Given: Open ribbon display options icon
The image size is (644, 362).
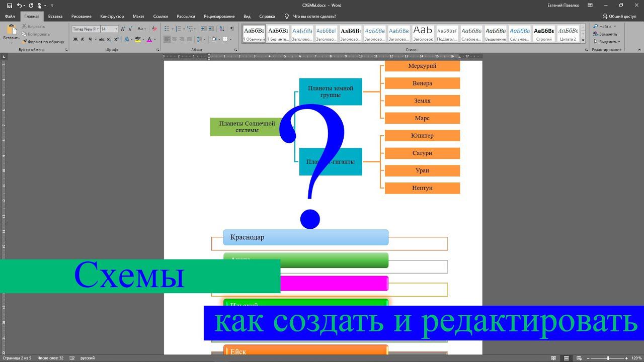Looking at the screenshot, I should tap(591, 6).
